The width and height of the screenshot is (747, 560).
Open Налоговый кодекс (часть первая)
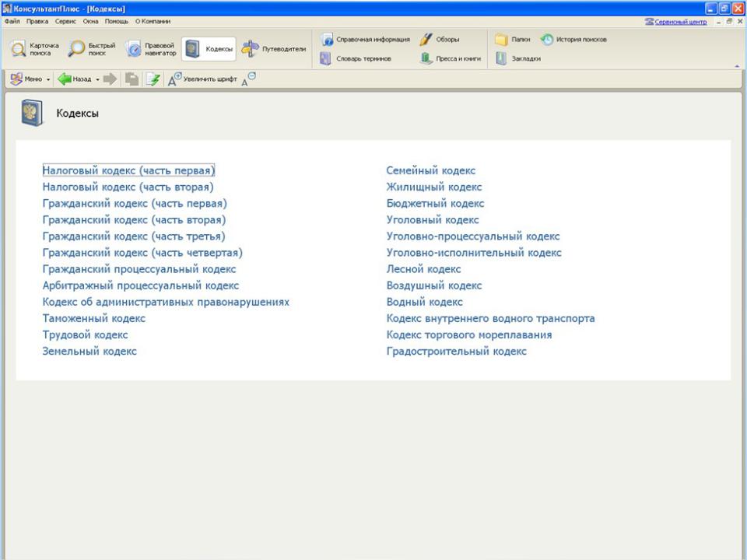[128, 170]
